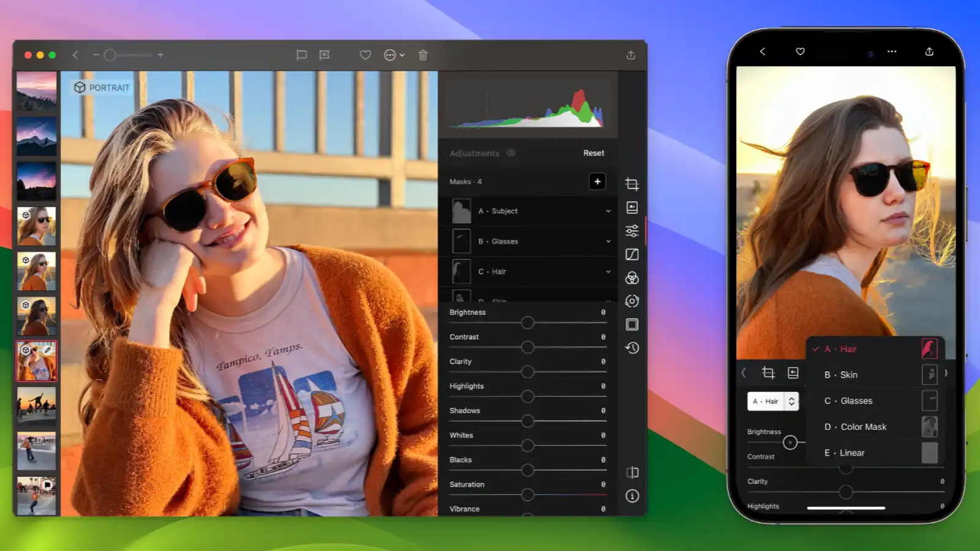Select the Crop tool in the desktop sidebar
The width and height of the screenshot is (980, 551).
coord(632,184)
